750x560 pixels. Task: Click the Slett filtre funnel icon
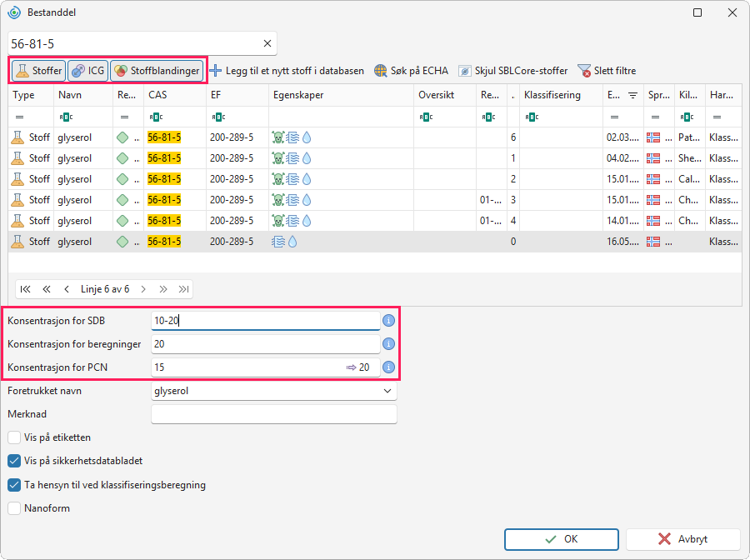584,71
